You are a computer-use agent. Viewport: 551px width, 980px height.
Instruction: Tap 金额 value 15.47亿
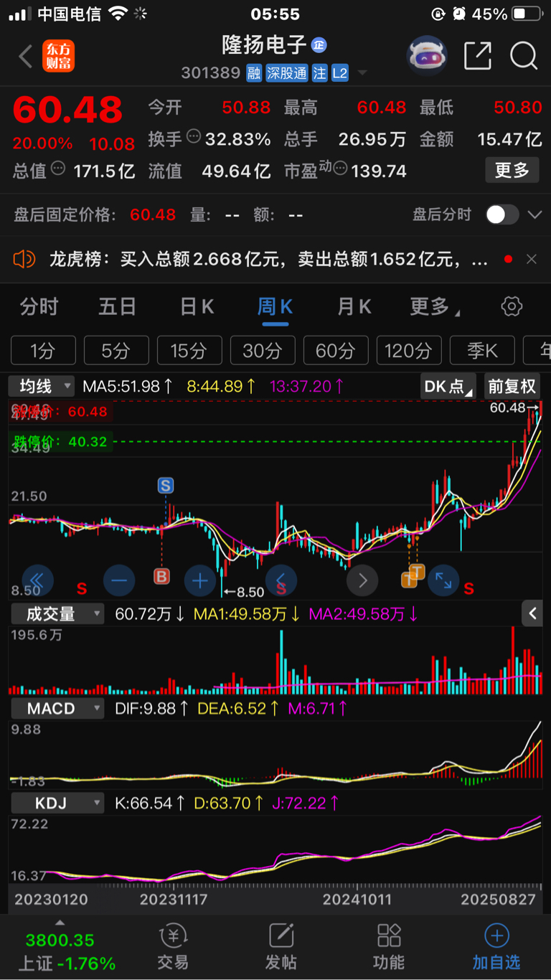coord(510,139)
